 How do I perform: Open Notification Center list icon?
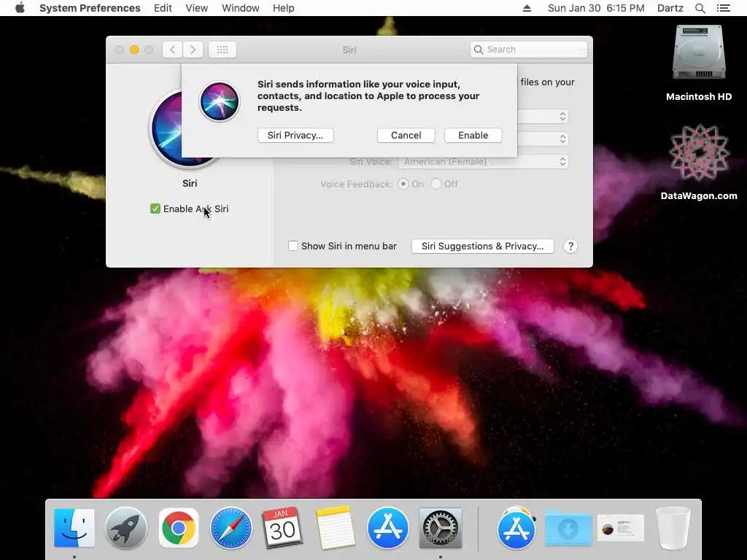coord(723,8)
